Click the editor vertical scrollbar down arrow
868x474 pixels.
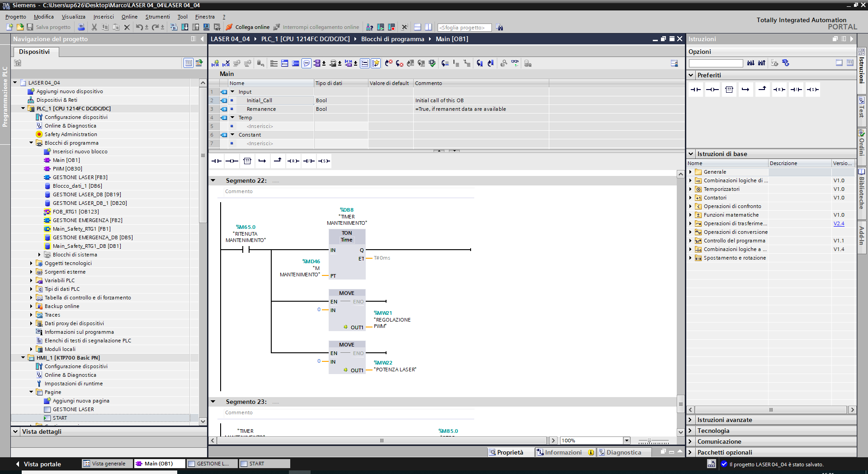[681, 432]
